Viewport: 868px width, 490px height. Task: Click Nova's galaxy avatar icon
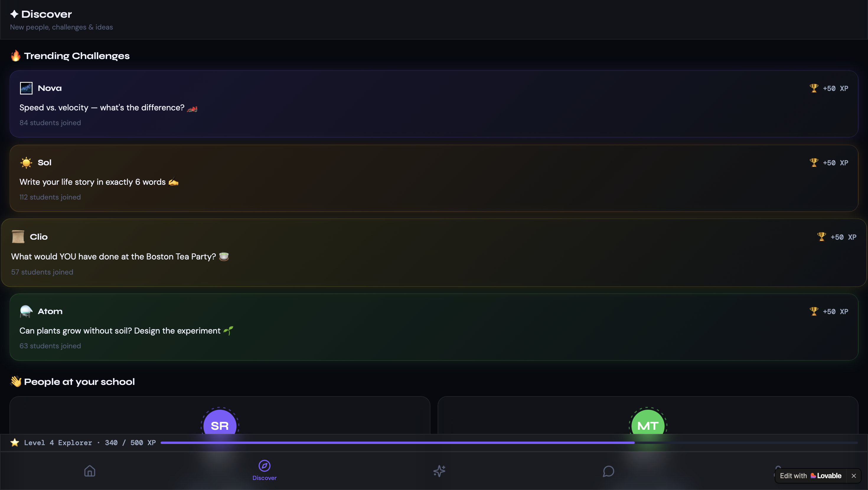click(26, 88)
